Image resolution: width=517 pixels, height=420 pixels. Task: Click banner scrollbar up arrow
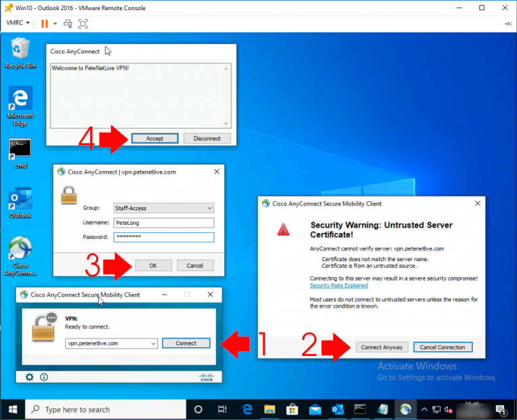pos(226,69)
